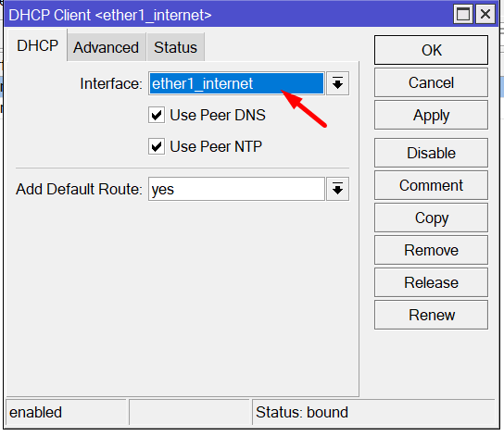504x436 pixels.
Task: Toggle the Use Peer DNS checkbox
Action: click(157, 115)
